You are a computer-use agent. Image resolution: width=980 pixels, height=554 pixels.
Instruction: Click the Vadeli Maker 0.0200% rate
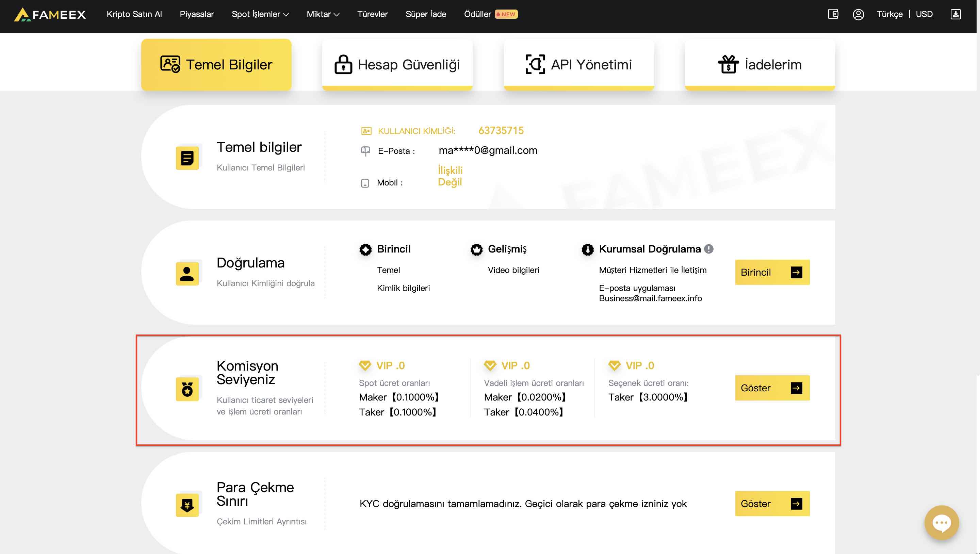tap(525, 397)
